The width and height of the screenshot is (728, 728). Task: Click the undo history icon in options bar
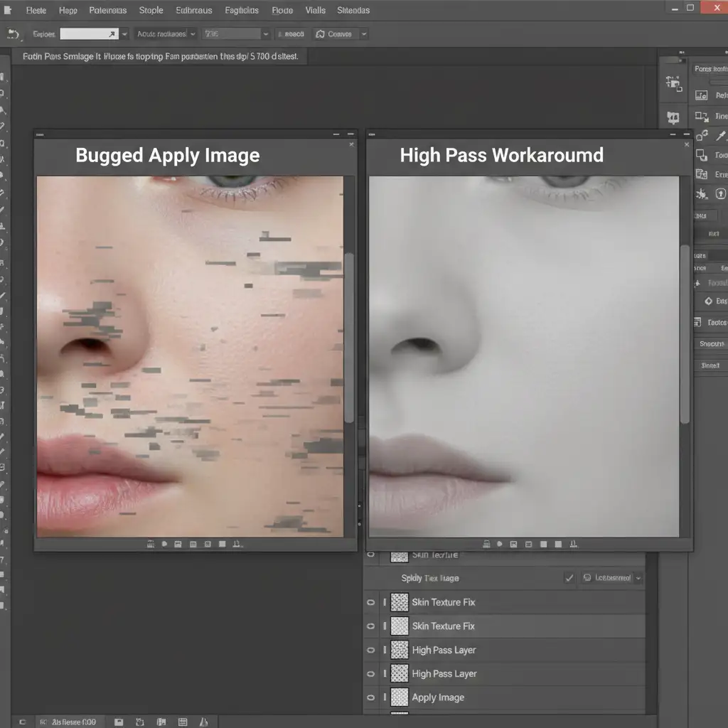[14, 34]
